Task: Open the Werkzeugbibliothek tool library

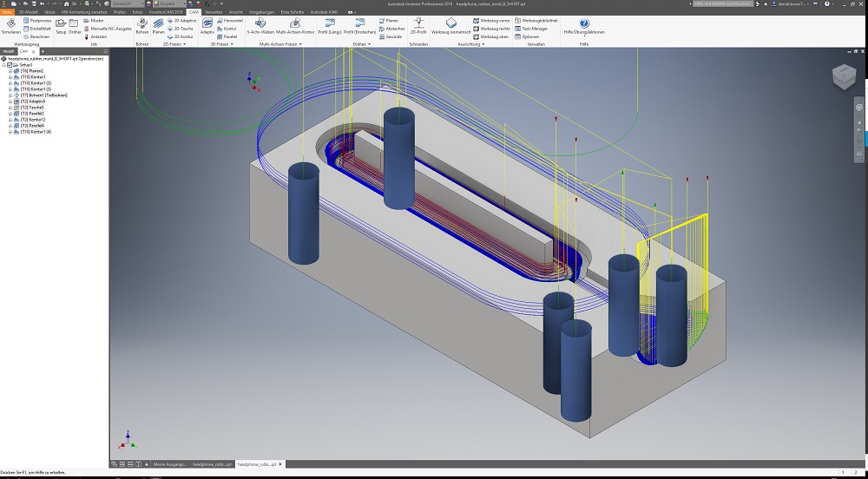Action: [x=536, y=21]
